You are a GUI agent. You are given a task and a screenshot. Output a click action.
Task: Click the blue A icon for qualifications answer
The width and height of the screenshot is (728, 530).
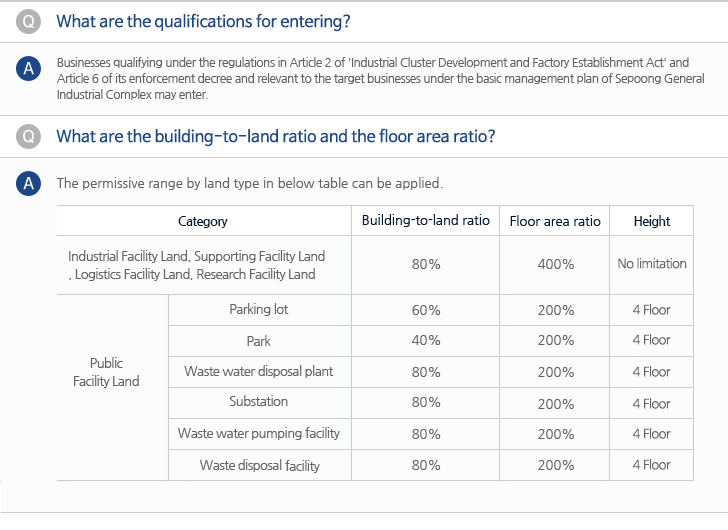(x=28, y=69)
